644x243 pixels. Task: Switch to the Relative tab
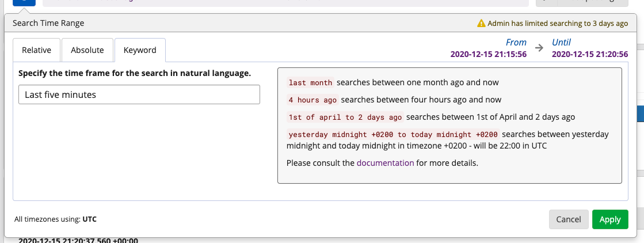[36, 50]
